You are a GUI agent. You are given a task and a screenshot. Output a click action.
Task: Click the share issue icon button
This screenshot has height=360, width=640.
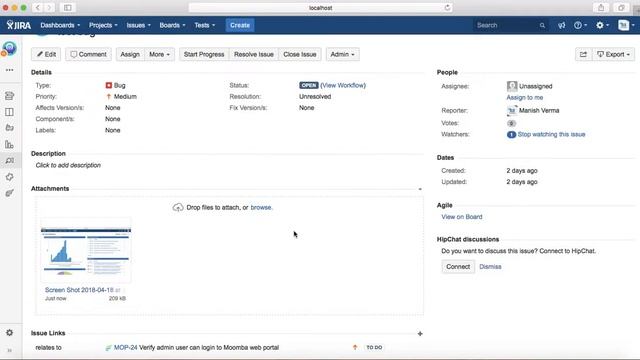click(583, 54)
